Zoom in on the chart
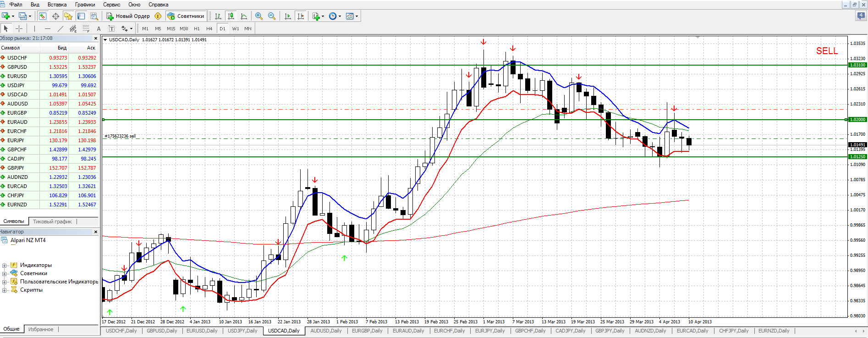The width and height of the screenshot is (868, 338). pos(259,16)
